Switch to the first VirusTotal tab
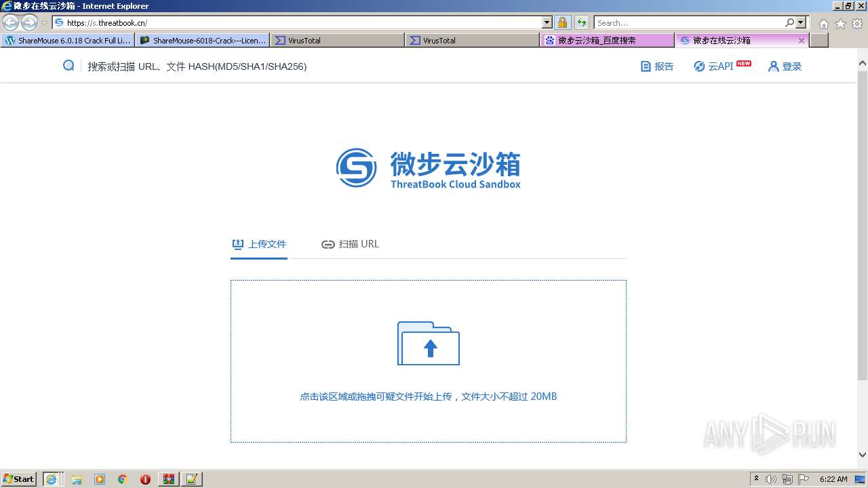Screen dimensions: 868x488 tap(337, 41)
